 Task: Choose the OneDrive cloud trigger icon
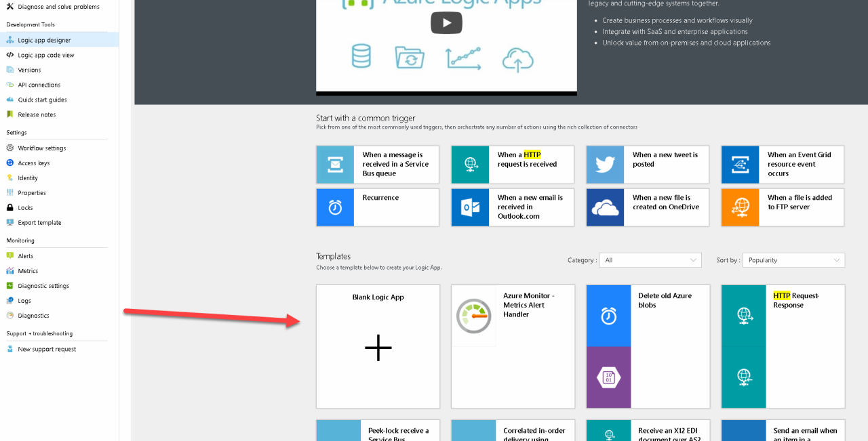click(x=605, y=207)
